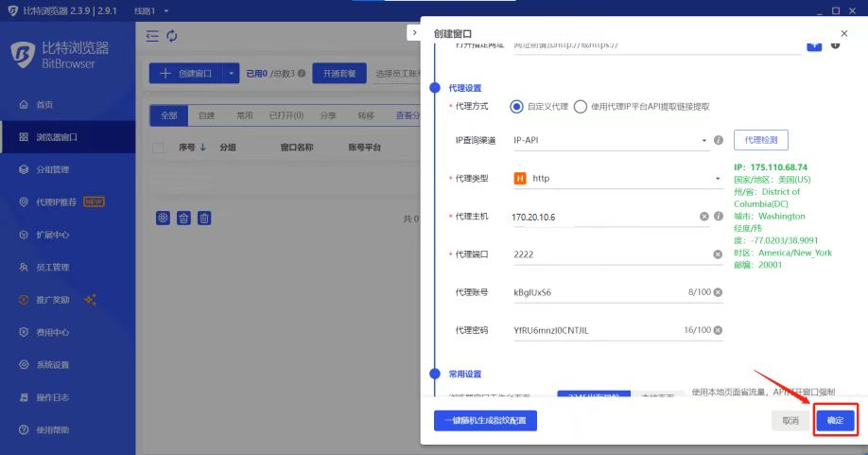Collapse the sidebar with the menu-fold icon
Viewport: 868px width, 455px height.
(x=152, y=36)
